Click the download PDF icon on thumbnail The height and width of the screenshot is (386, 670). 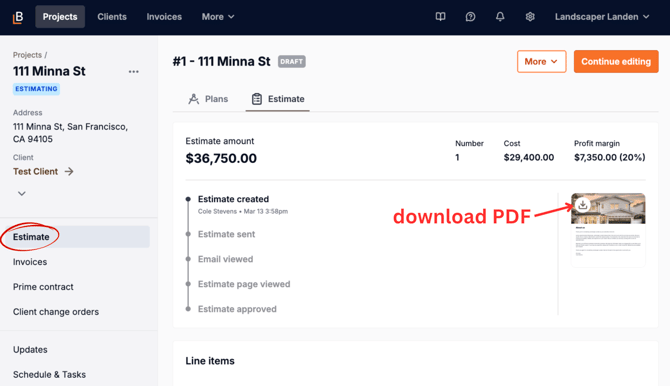tap(582, 205)
